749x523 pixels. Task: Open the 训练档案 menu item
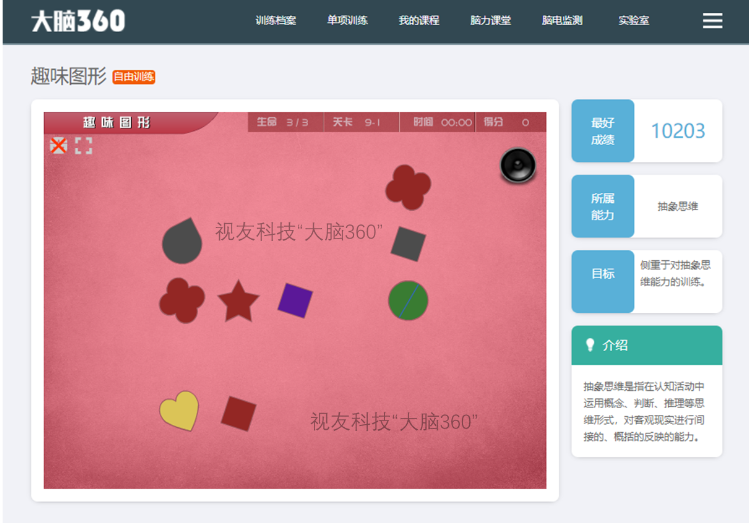pos(275,21)
